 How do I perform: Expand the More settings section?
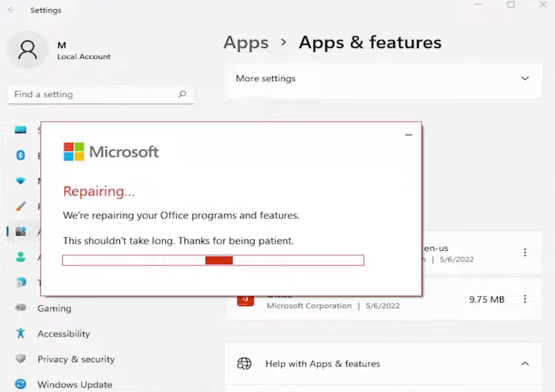384,78
